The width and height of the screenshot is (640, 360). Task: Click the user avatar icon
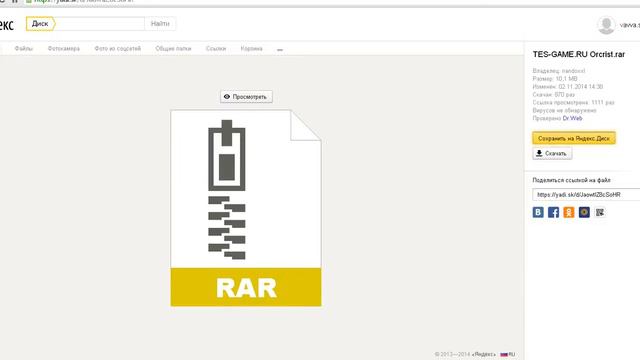607,25
